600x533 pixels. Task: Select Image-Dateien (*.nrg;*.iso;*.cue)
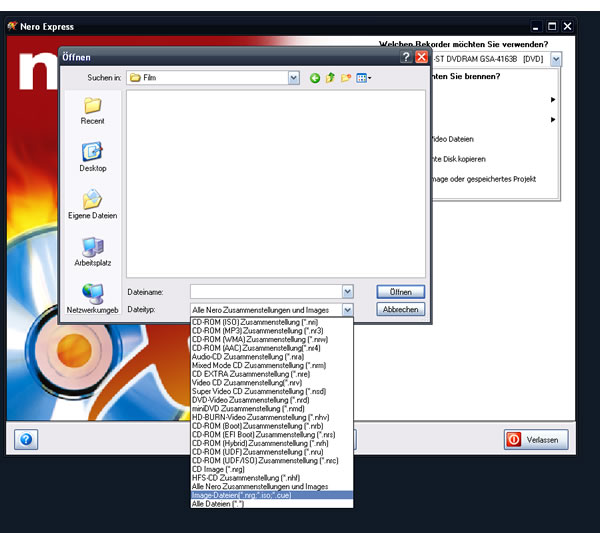click(272, 495)
